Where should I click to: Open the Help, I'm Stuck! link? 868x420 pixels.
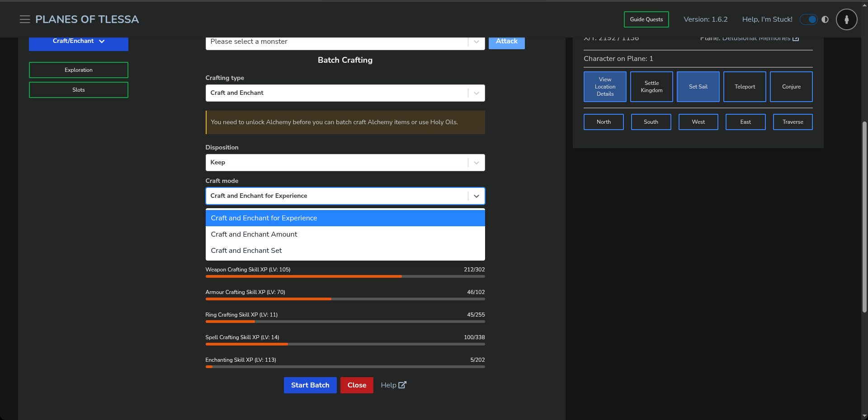(x=767, y=19)
